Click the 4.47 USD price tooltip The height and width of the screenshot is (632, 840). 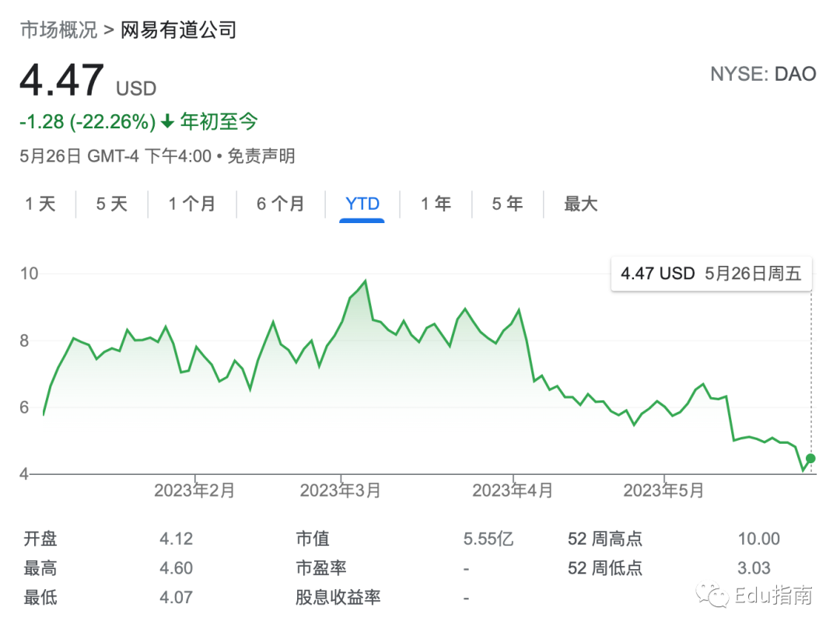coord(711,274)
